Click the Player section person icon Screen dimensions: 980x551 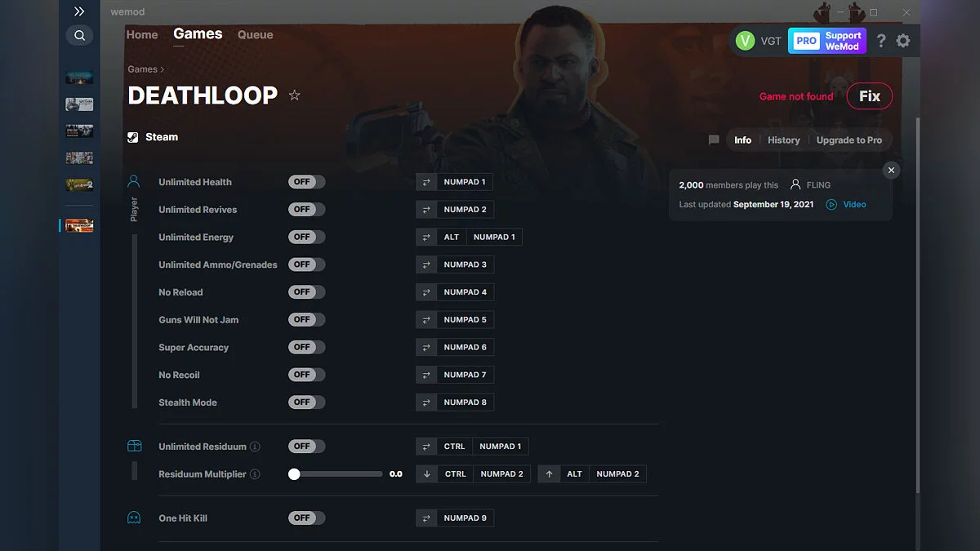[134, 180]
